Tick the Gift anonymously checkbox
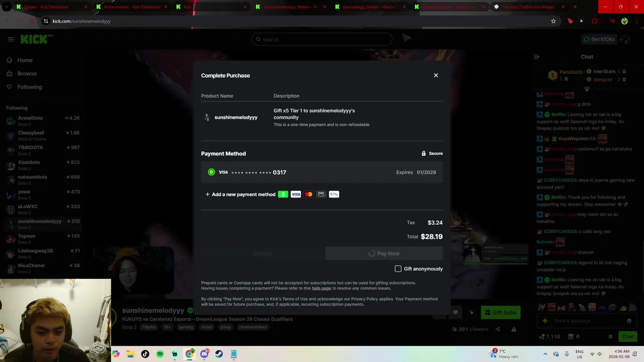 point(398,269)
